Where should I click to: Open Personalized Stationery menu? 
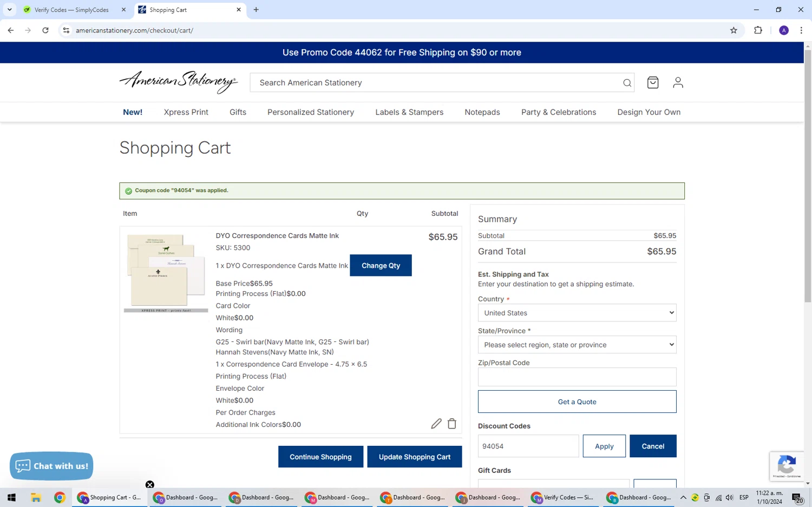click(311, 112)
